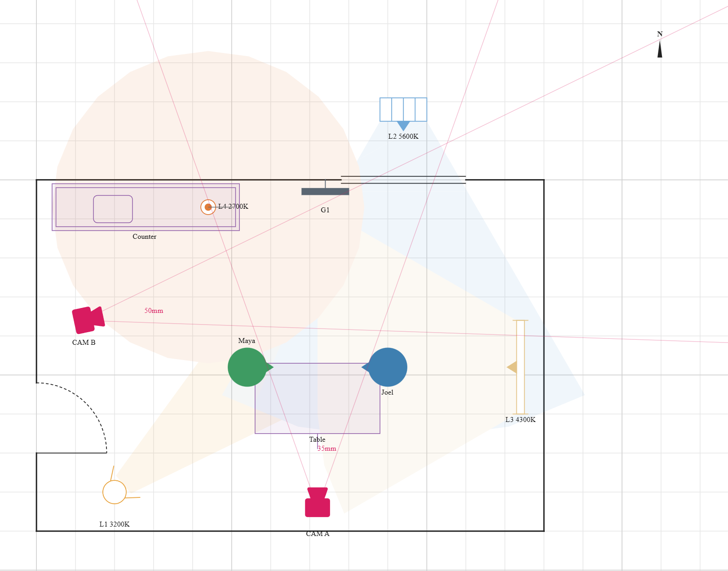Select the L4 2700K practical lamp
728x571 pixels.
(208, 207)
